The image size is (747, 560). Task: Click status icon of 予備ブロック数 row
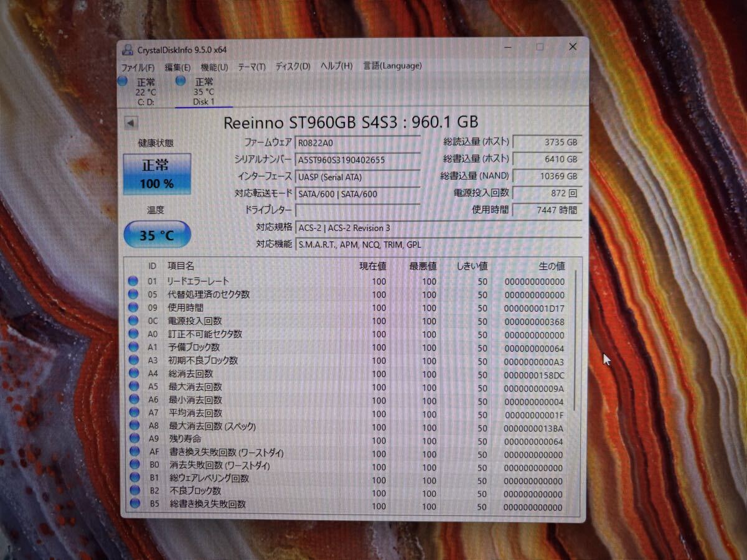click(133, 347)
